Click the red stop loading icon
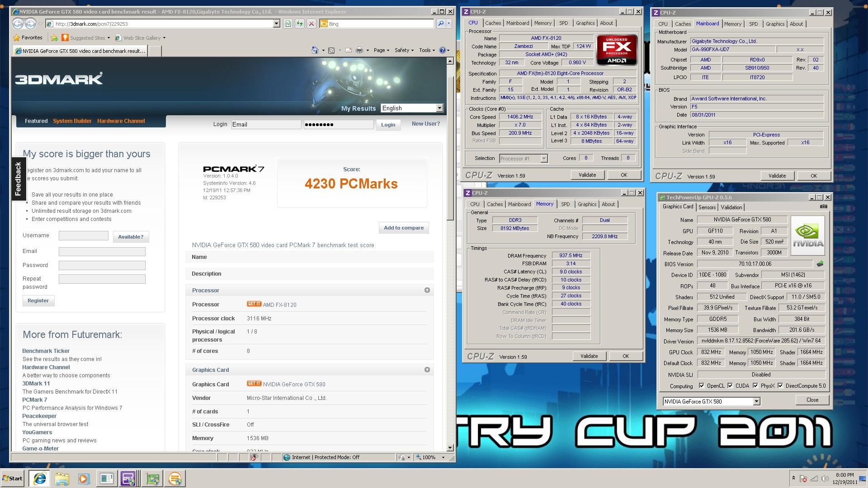The image size is (868, 488). point(311,23)
